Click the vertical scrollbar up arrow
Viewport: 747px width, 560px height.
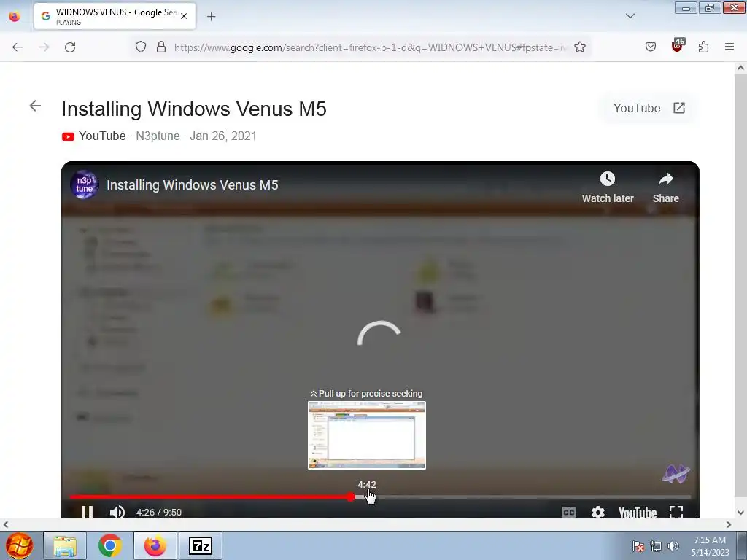click(x=740, y=68)
